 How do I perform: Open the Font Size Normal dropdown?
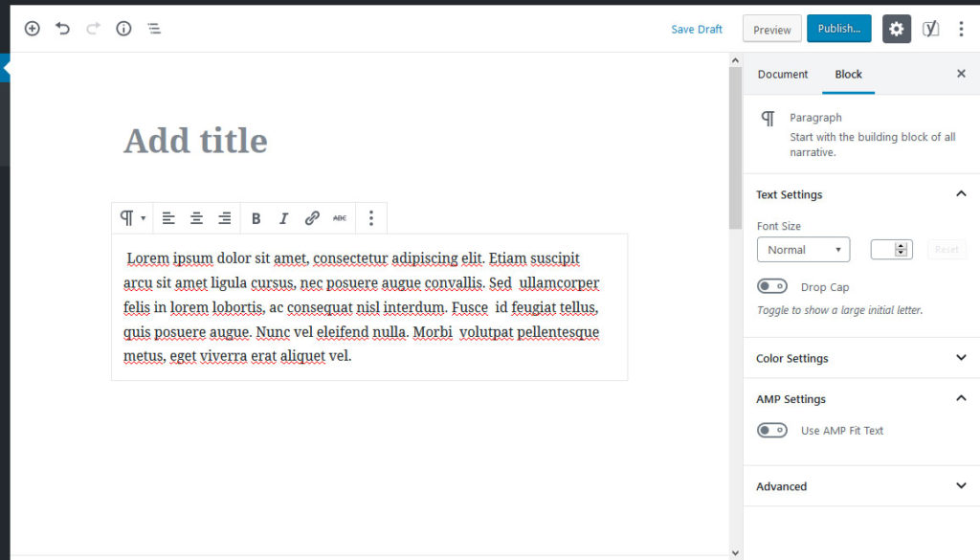click(x=803, y=249)
